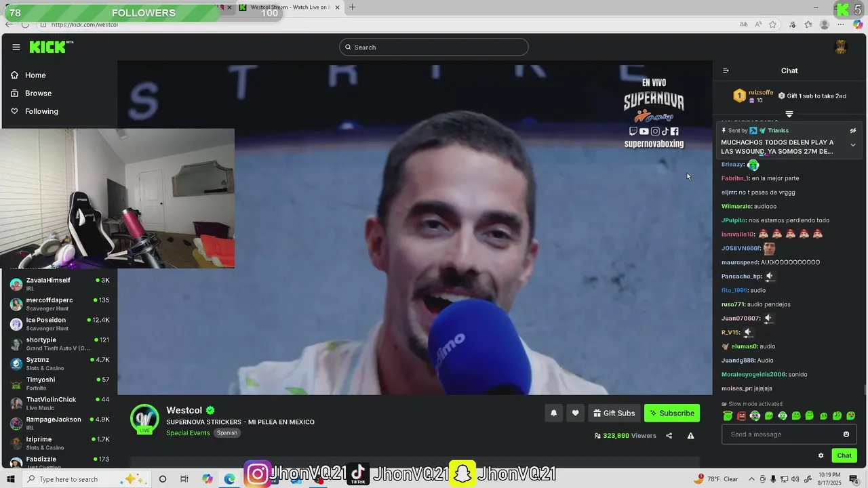The image size is (868, 488).
Task: Open Iziprime channel in sidebar
Action: (x=60, y=443)
